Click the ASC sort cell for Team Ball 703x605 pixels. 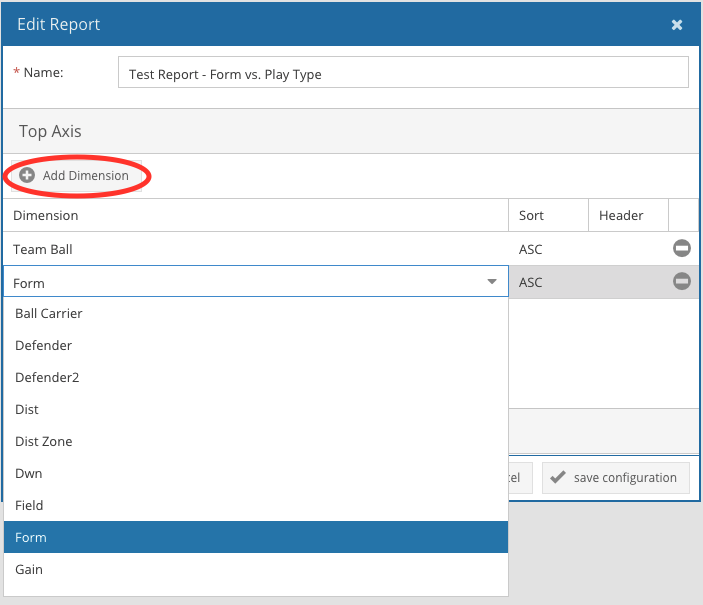click(x=548, y=249)
